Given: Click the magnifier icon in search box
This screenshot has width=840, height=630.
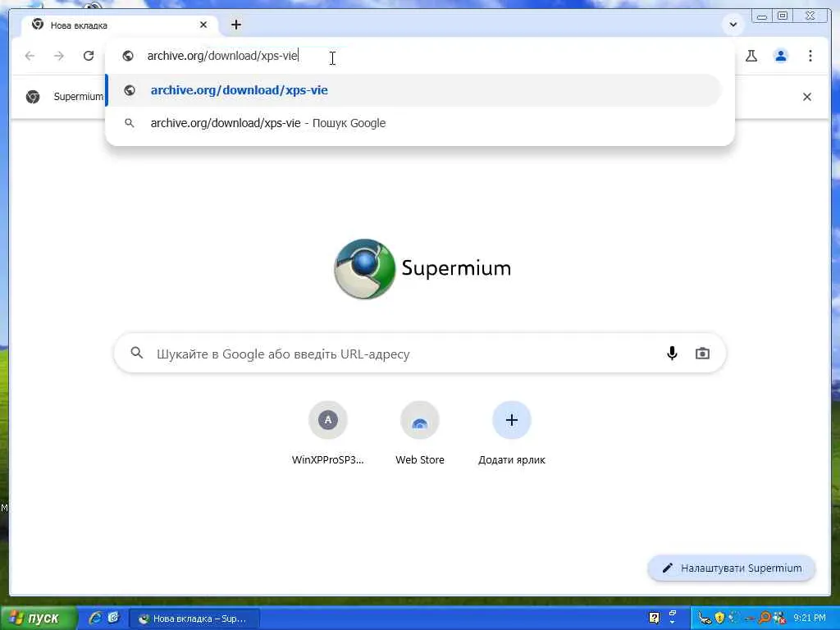Looking at the screenshot, I should pos(137,353).
